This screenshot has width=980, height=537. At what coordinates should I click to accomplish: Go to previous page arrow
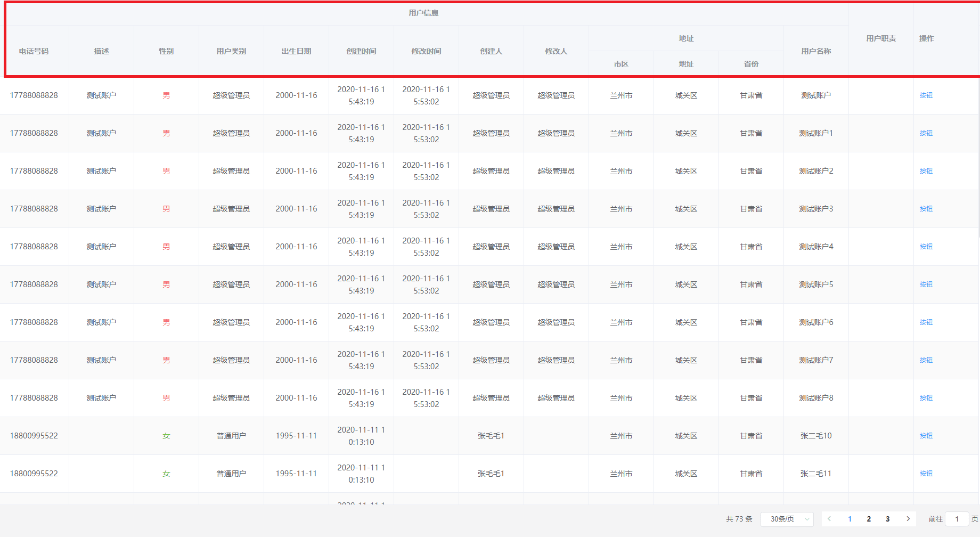[829, 519]
